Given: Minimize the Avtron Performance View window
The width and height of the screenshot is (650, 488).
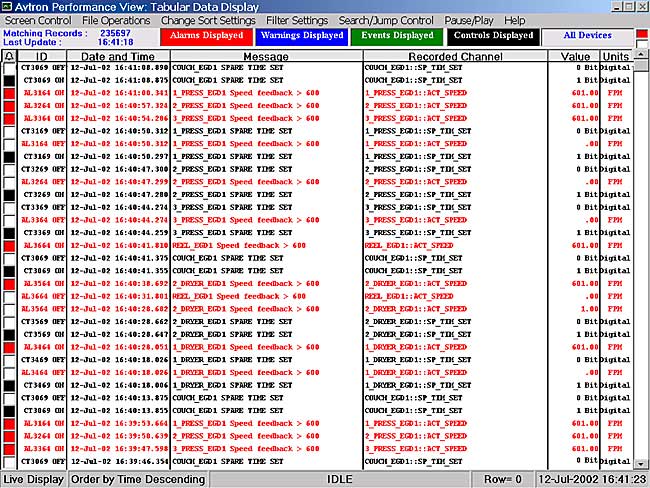Looking at the screenshot, I should 617,7.
